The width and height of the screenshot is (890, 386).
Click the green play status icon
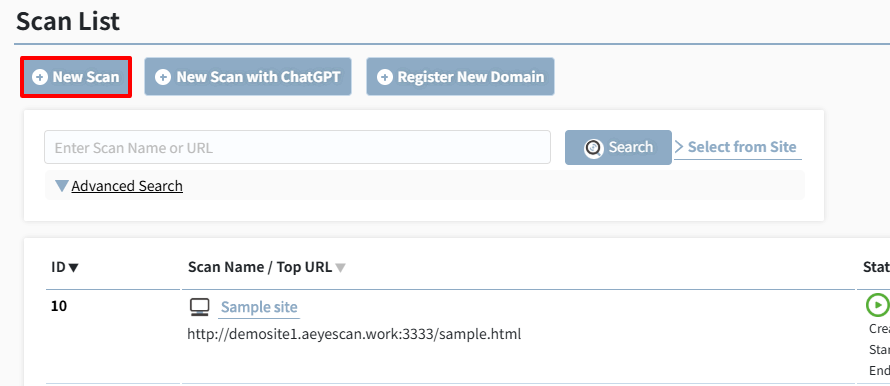(x=877, y=305)
